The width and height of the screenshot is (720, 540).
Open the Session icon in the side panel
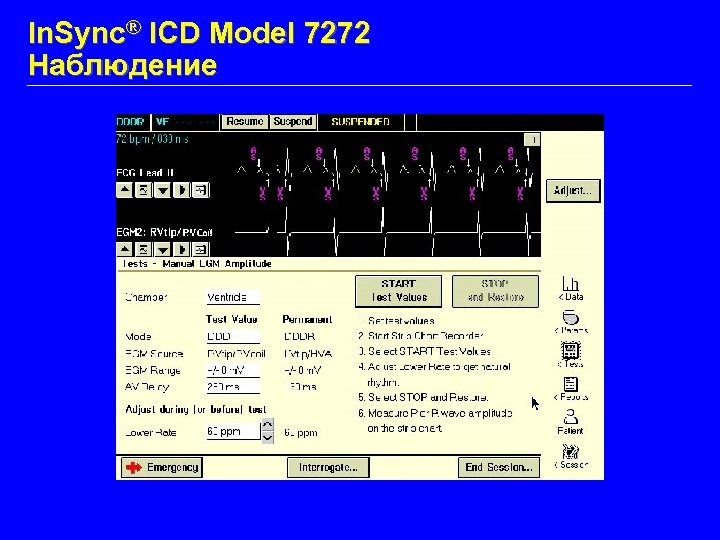570,456
